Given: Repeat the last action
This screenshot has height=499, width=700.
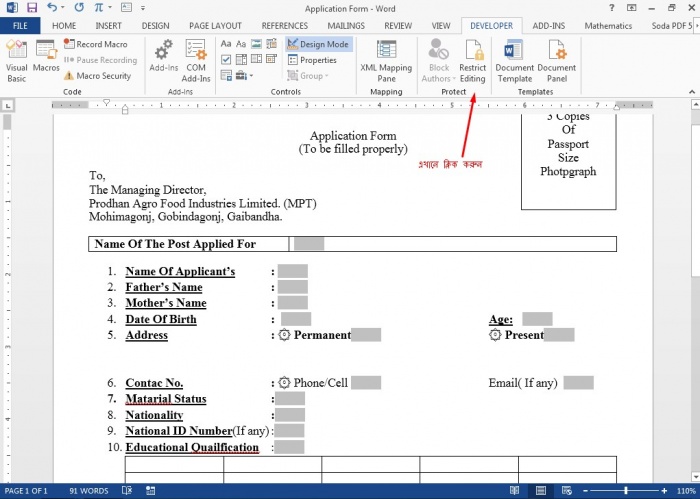Looking at the screenshot, I should [x=79, y=8].
